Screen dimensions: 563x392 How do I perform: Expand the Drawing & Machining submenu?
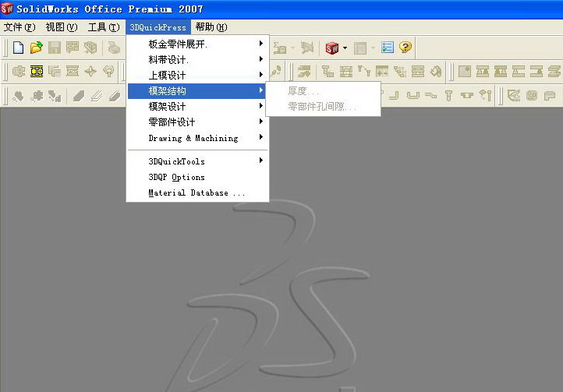197,138
